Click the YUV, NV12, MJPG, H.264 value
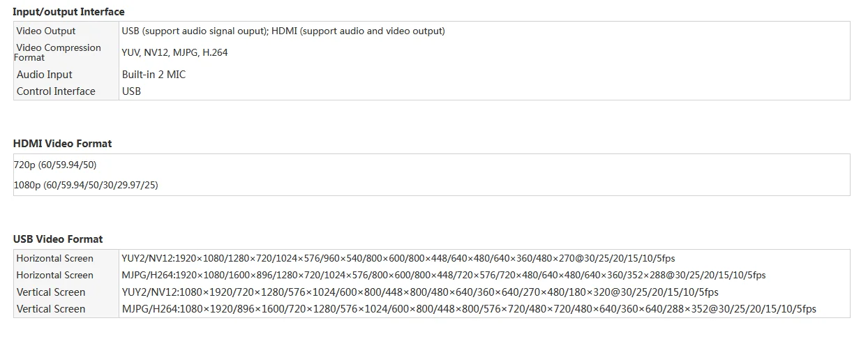This screenshot has height=346, width=868. point(174,52)
